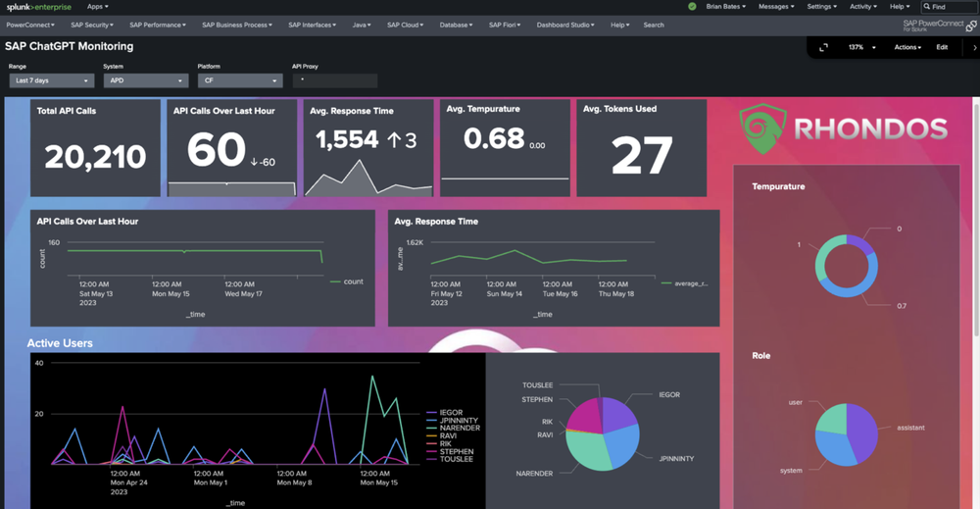
Task: Open the 137% zoom dropdown
Action: coord(861,47)
